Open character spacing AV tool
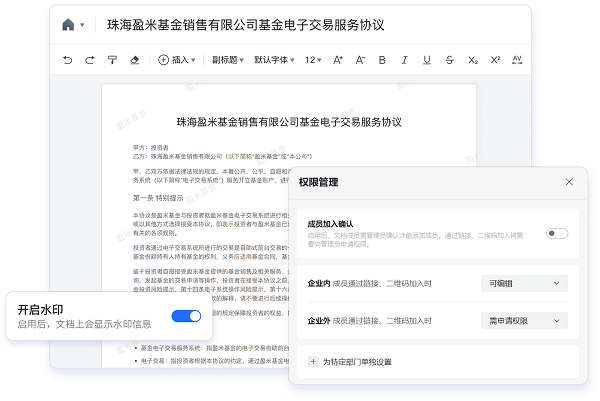The width and height of the screenshot is (600, 401). [517, 60]
